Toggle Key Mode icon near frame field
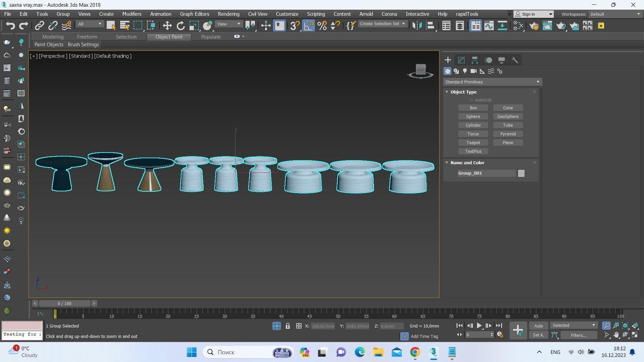Image resolution: width=644 pixels, height=362 pixels. click(x=460, y=335)
